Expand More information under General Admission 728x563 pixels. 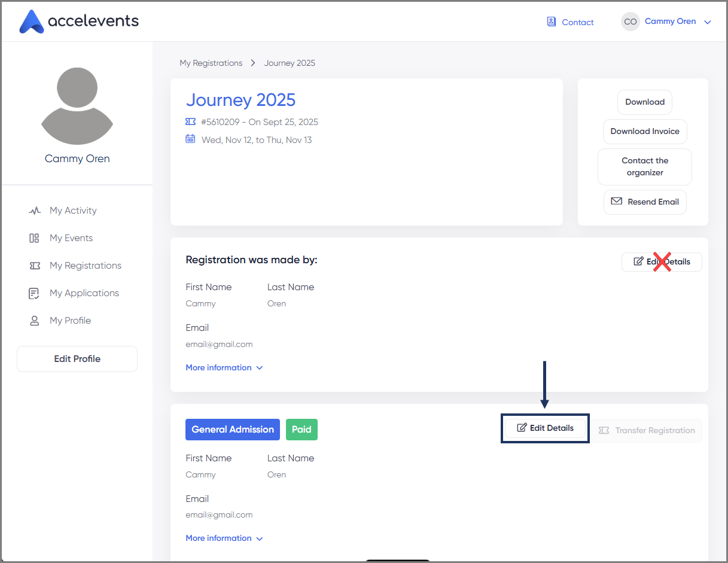coord(224,538)
